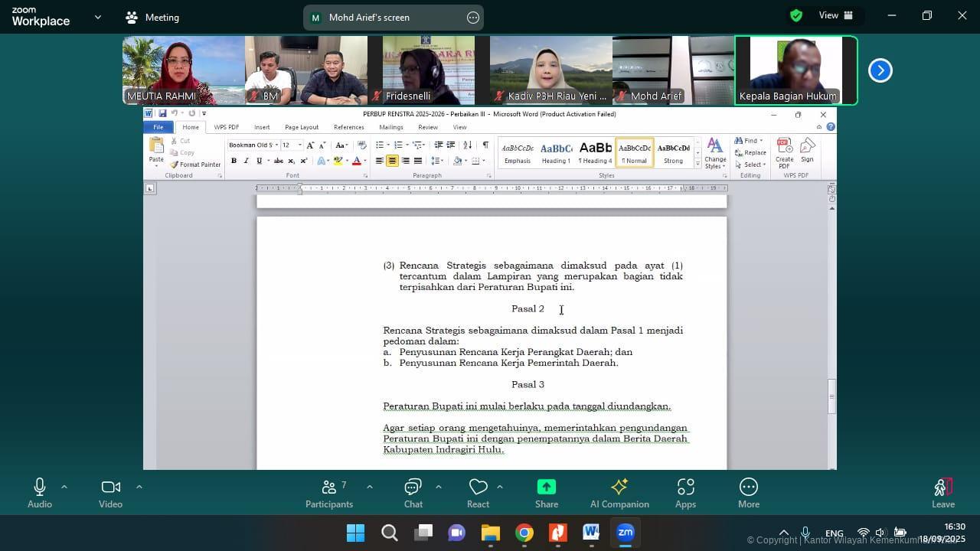Open Google Chrome from the taskbar
Image resolution: width=980 pixels, height=551 pixels.
(524, 533)
